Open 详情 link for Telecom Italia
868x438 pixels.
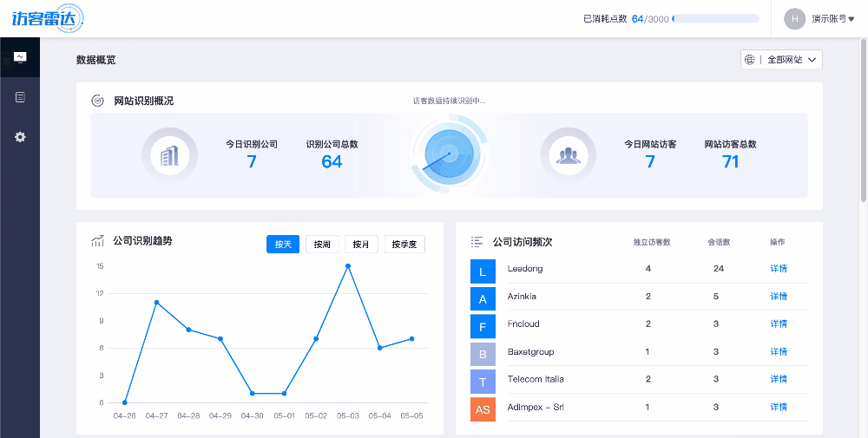point(779,379)
